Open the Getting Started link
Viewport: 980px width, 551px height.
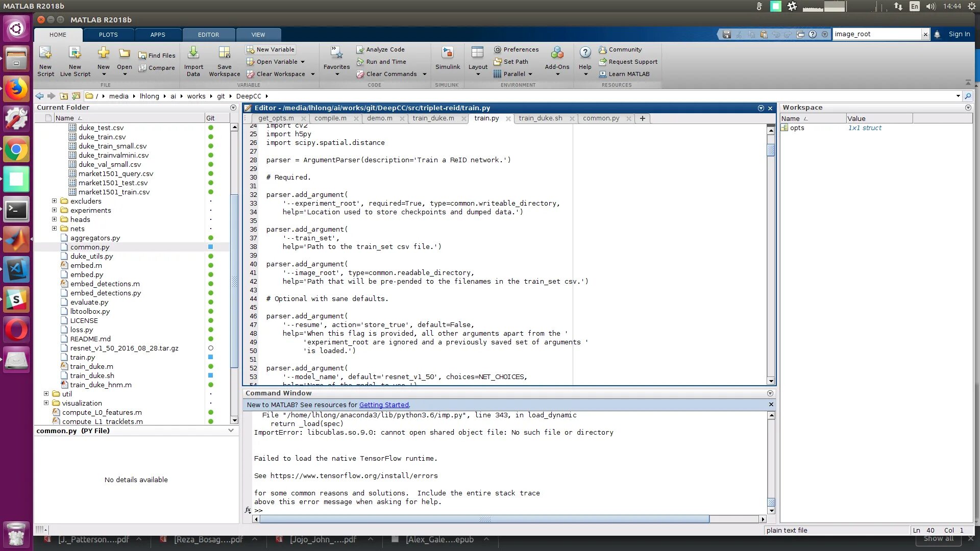384,405
